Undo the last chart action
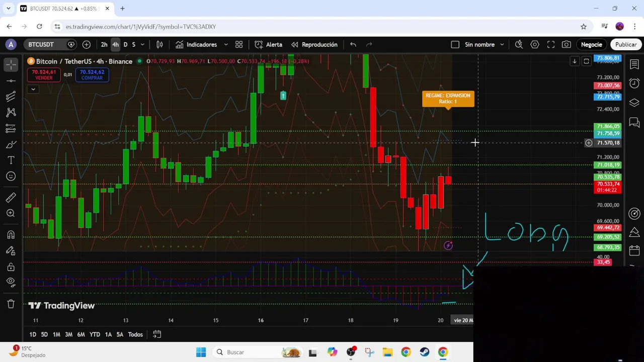The image size is (644, 362). 353,45
